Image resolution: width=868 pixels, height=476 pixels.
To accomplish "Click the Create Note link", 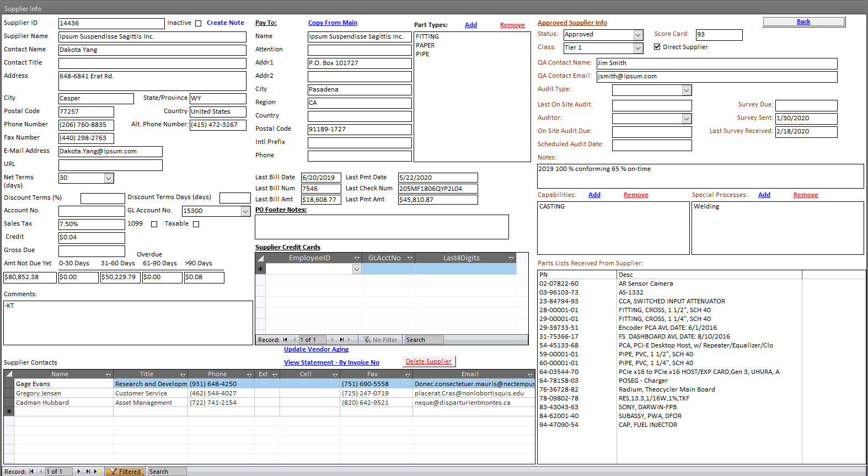I will coord(226,23).
